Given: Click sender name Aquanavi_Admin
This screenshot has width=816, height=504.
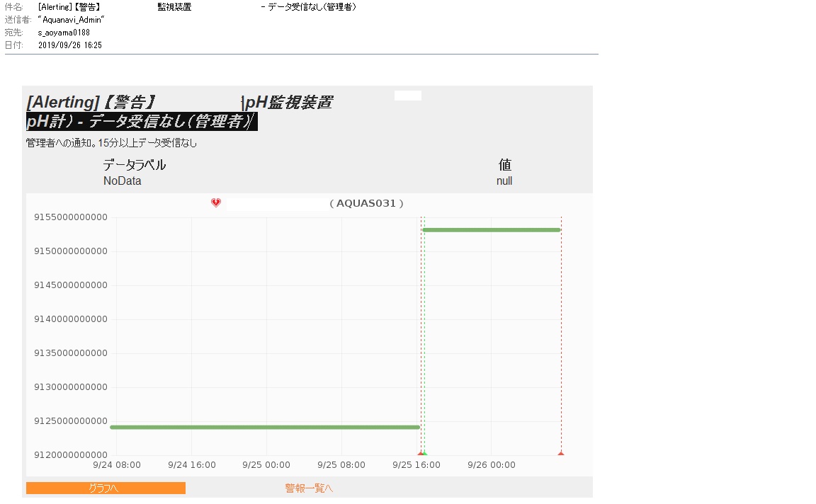Looking at the screenshot, I should (72, 20).
